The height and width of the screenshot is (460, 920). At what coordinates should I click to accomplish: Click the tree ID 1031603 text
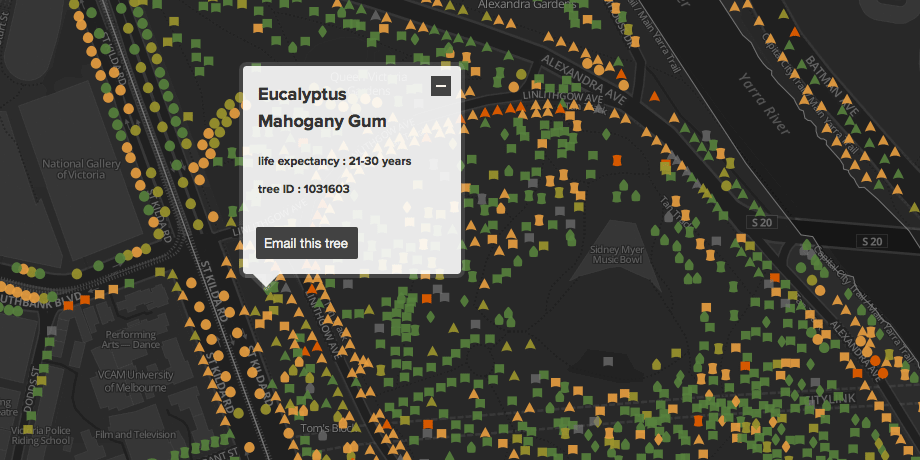pos(303,189)
